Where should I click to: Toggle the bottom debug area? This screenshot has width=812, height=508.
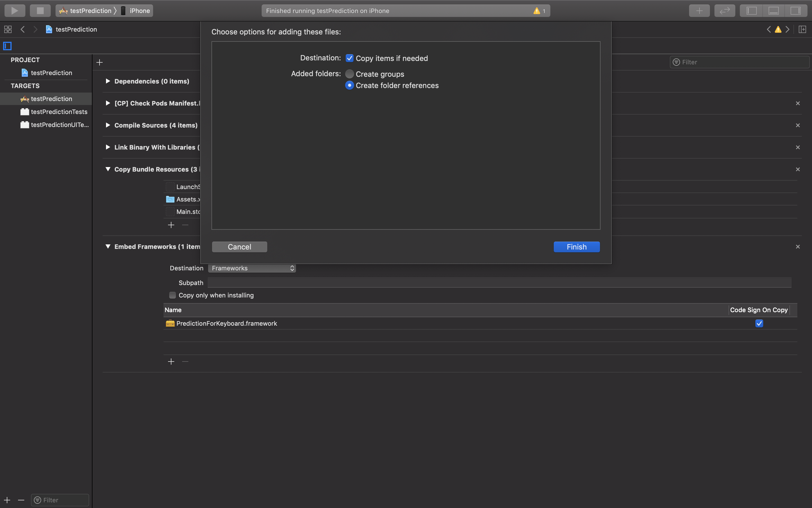pos(773,11)
